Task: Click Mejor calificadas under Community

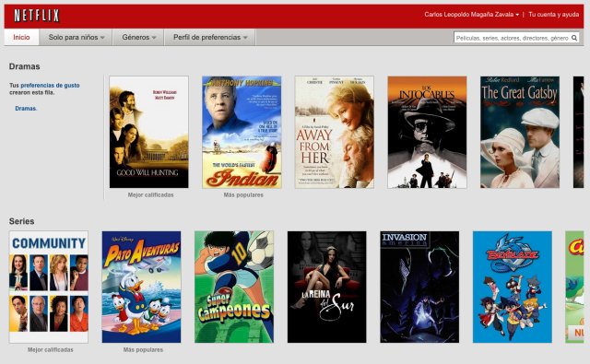Action: point(51,349)
